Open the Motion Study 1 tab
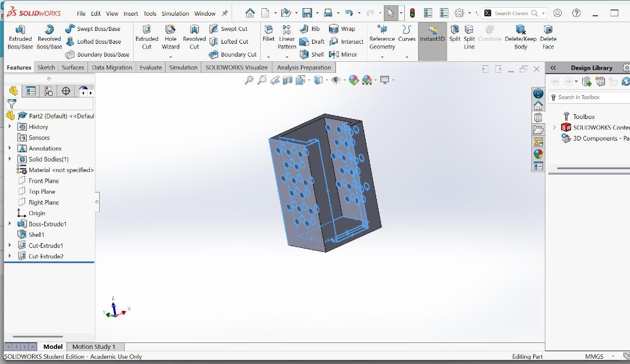Viewport: 630px width, 364px height. pos(93,346)
